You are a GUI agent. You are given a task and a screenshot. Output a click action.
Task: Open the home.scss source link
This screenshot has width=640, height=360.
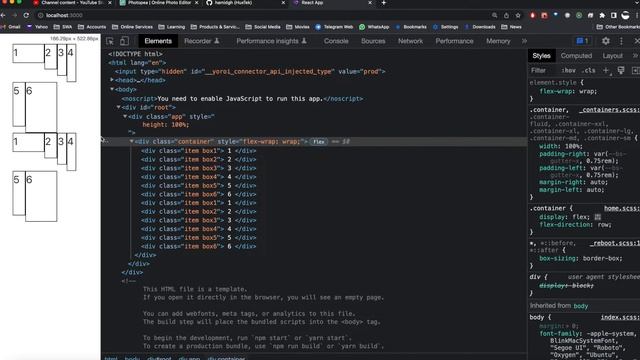coord(622,208)
